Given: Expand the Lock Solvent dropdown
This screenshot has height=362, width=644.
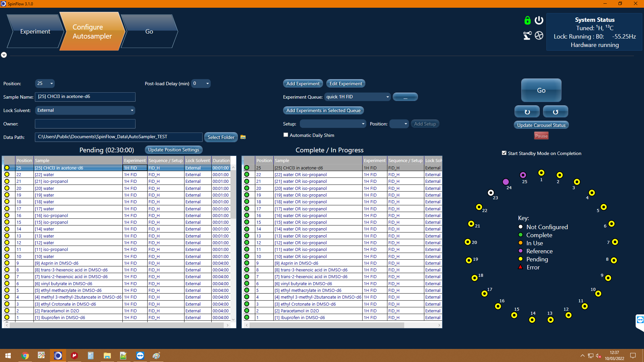Looking at the screenshot, I should 132,110.
